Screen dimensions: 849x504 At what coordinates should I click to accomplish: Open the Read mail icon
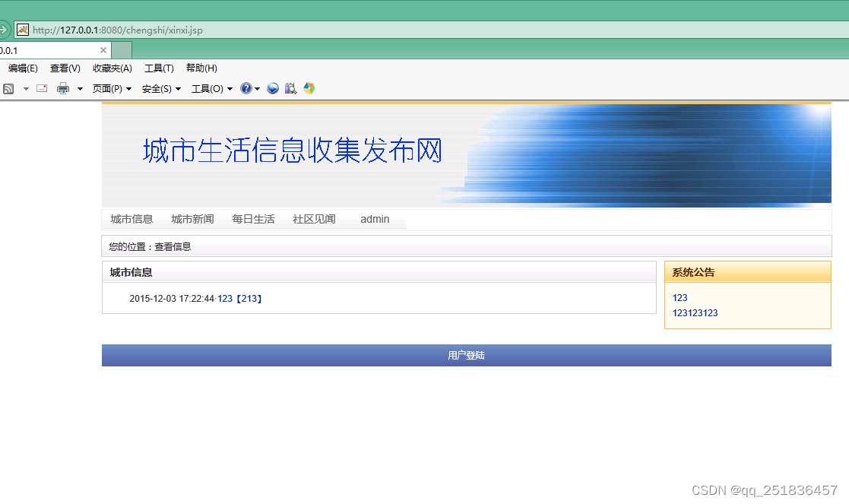click(41, 88)
